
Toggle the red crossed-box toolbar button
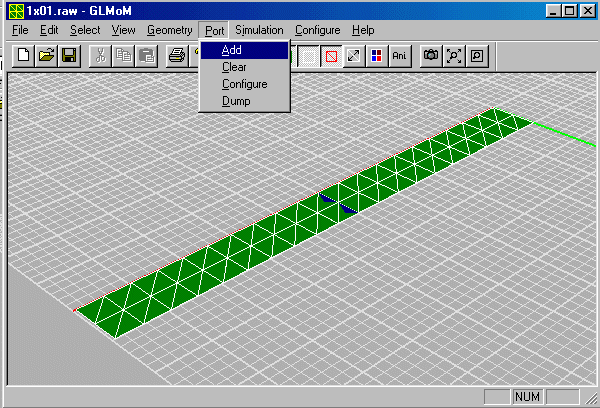pos(331,56)
